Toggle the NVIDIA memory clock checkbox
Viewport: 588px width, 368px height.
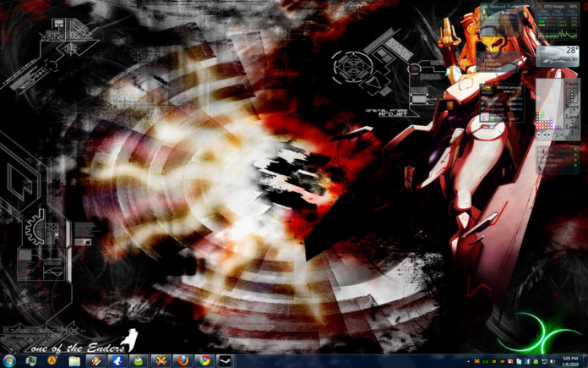point(484,109)
